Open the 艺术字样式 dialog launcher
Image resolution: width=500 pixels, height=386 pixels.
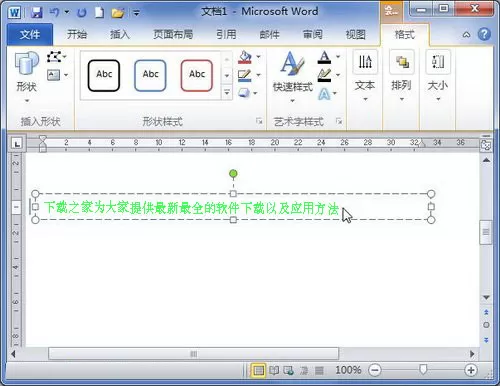click(x=339, y=121)
